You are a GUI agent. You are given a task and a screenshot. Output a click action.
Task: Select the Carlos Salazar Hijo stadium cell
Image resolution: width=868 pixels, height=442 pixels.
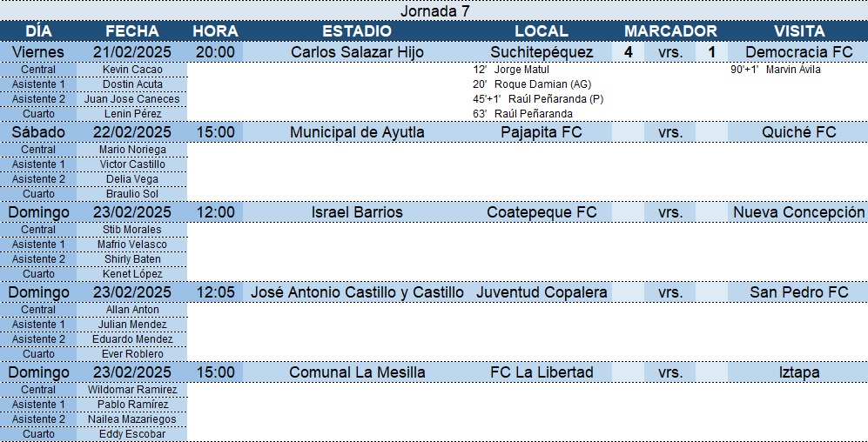click(357, 52)
